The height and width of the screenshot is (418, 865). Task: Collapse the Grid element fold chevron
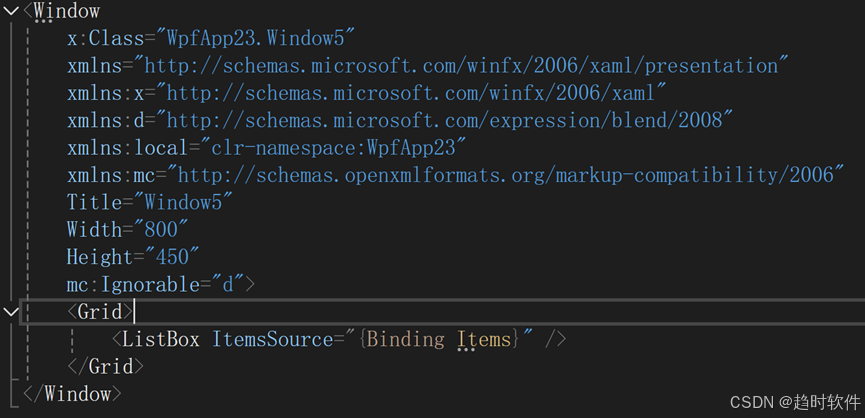[x=11, y=312]
